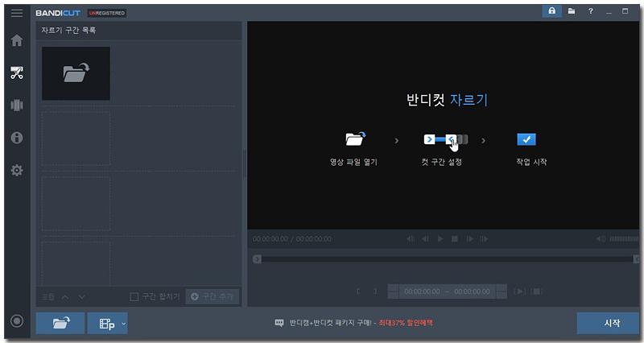Viewport: 644px width, 343px height.
Task: Switch to the Join mode sidebar icon
Action: [x=17, y=105]
